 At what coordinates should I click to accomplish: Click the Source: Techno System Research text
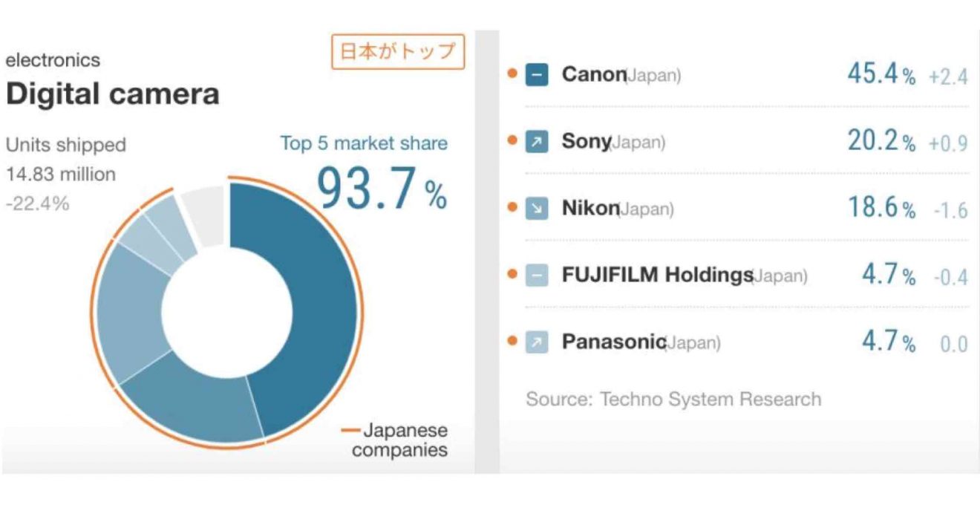[673, 400]
